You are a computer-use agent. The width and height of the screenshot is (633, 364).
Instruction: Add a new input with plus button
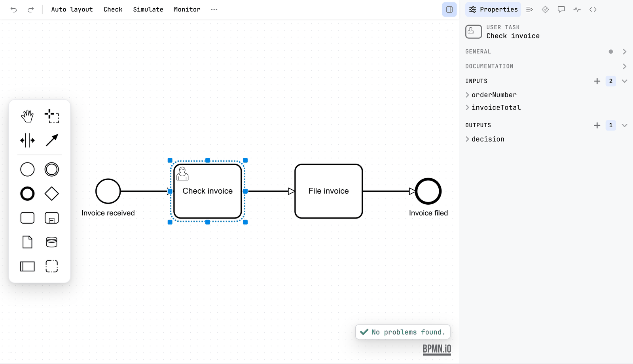coord(597,81)
